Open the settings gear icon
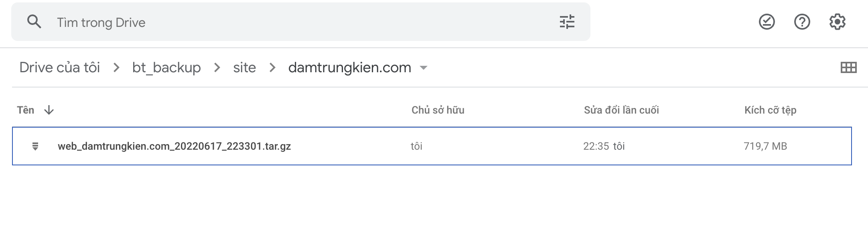 837,22
